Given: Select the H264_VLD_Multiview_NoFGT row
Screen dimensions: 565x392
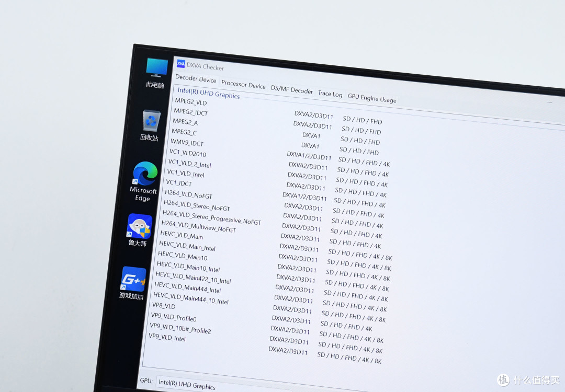Looking at the screenshot, I should click(x=272, y=235).
